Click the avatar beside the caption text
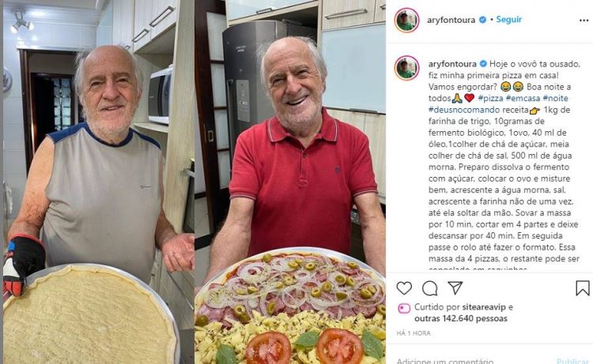593x364 pixels. 407,69
